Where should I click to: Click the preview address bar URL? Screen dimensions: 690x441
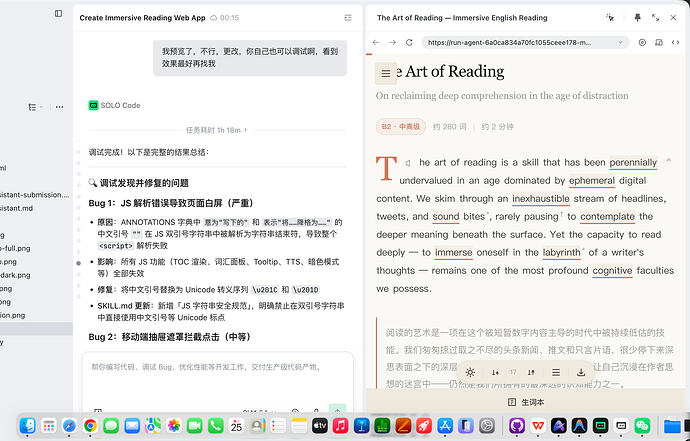510,43
